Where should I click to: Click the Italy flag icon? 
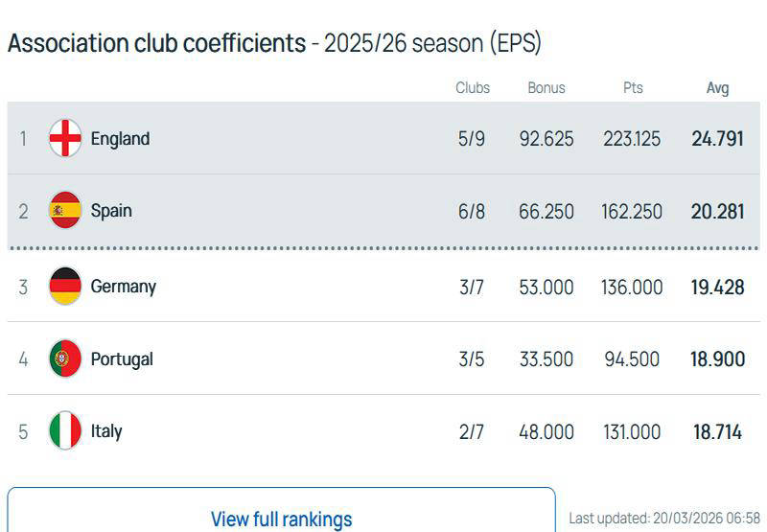coord(65,431)
